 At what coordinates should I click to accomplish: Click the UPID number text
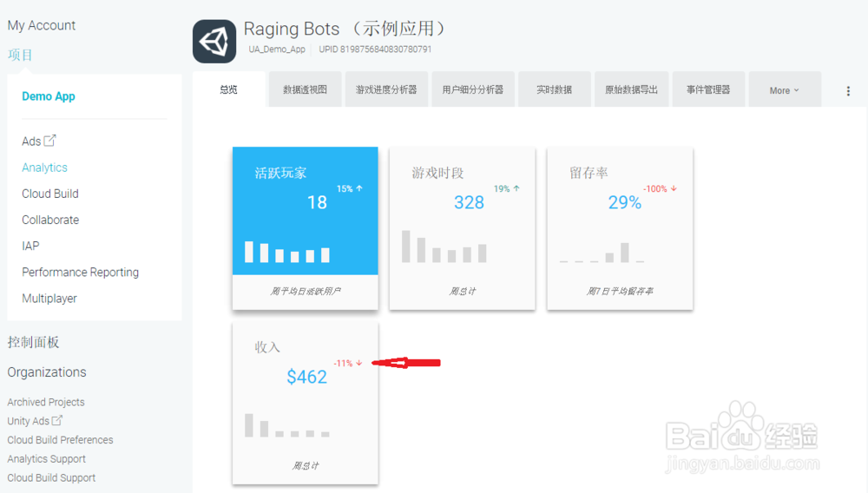point(375,49)
